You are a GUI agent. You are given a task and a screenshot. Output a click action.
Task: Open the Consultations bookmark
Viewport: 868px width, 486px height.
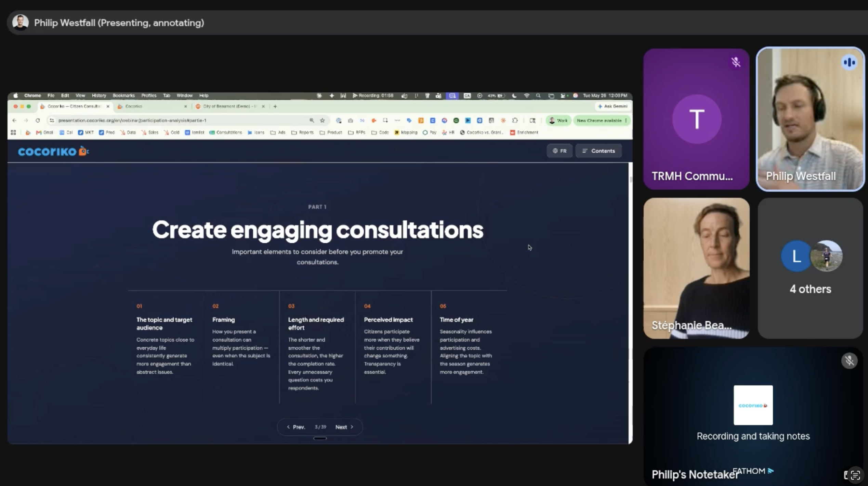tap(226, 132)
